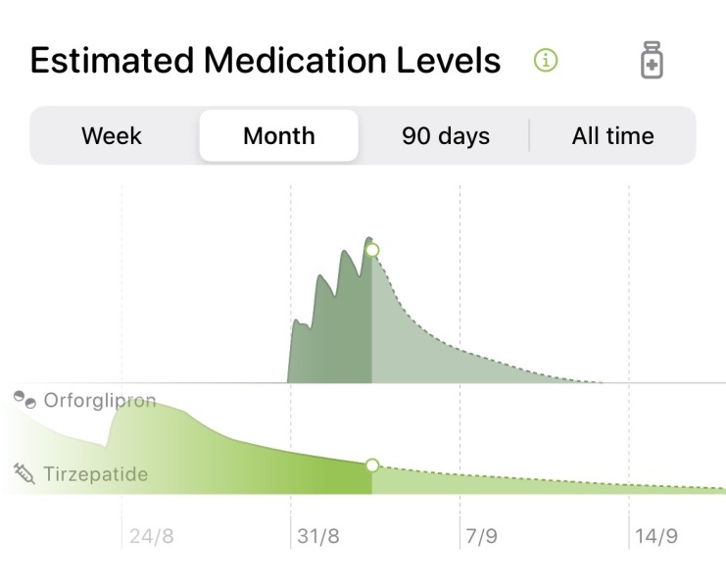This screenshot has width=726, height=588.
Task: Select the Month segment
Action: click(278, 135)
